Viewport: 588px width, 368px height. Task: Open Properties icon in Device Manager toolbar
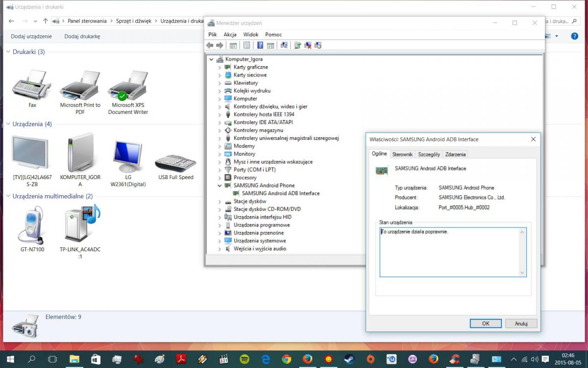tap(246, 45)
